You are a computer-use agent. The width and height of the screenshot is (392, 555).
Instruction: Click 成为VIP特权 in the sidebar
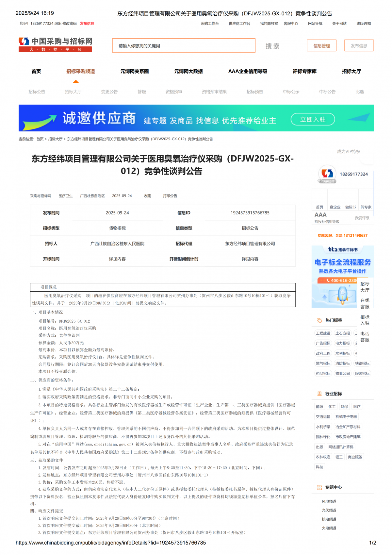point(349,151)
